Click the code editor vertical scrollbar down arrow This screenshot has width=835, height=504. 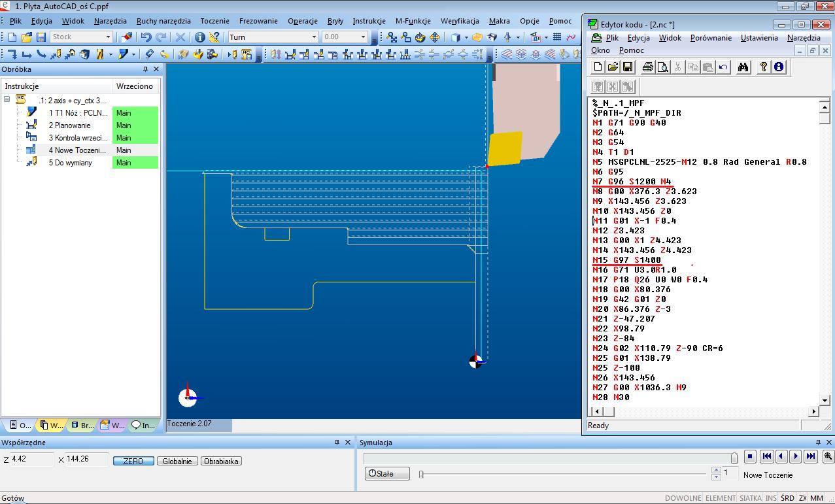point(825,400)
